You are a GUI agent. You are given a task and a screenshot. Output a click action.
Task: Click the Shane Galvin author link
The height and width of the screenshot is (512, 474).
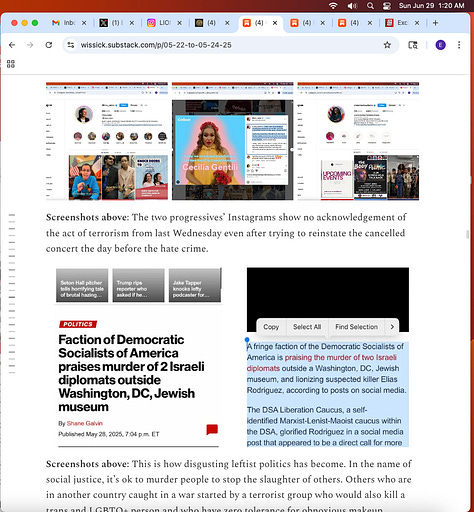(x=85, y=423)
